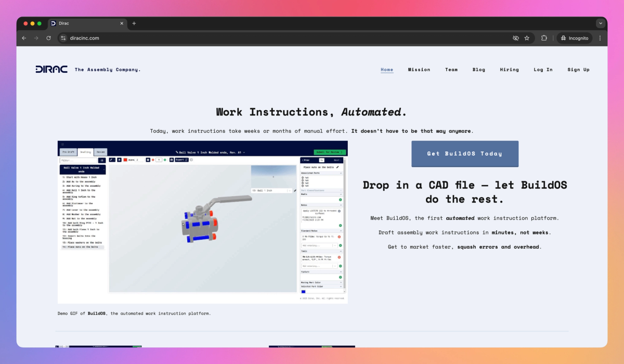Open the Hiring nav link
The image size is (624, 364).
pos(510,70)
